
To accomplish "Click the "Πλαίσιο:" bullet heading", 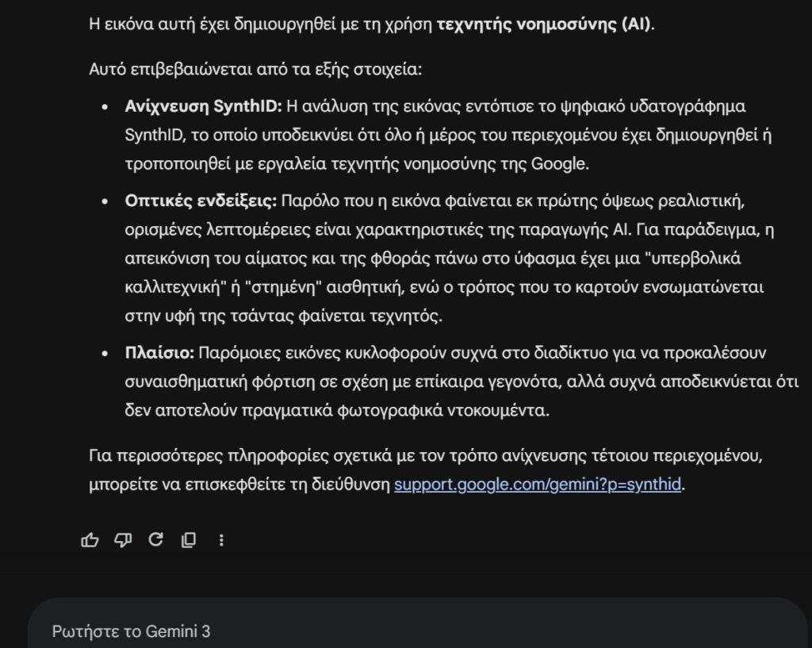I will pos(159,351).
